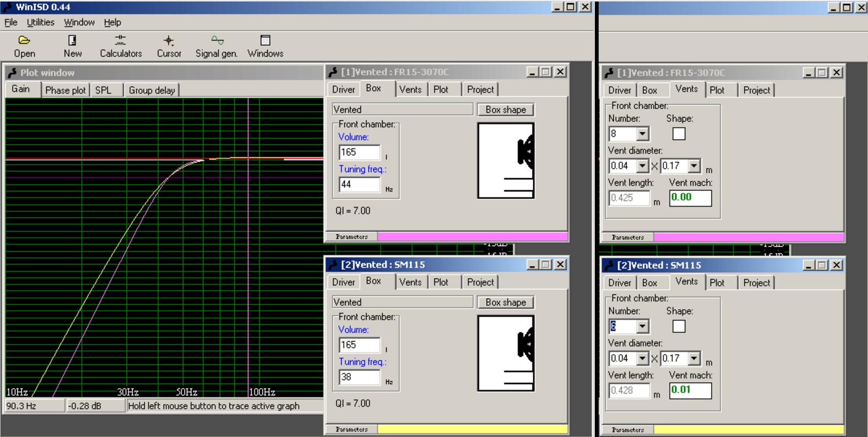The image size is (868, 437).
Task: Click pink color bar in FR15-3070C Box-tab window
Action: [472, 236]
